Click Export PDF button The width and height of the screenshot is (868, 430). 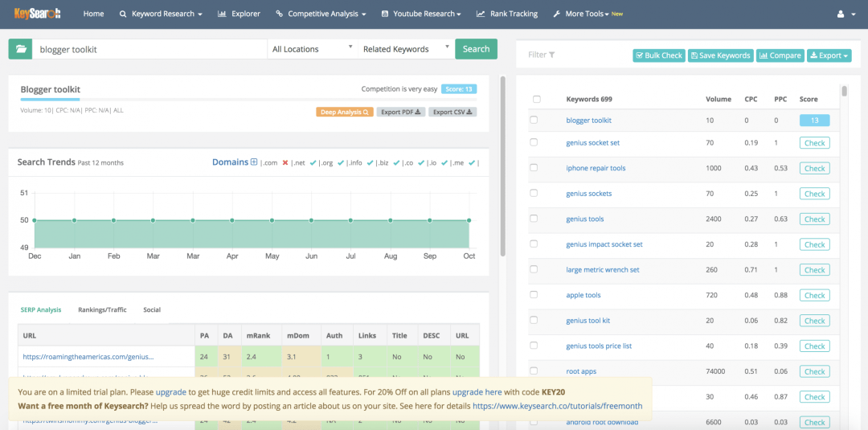[x=401, y=112]
